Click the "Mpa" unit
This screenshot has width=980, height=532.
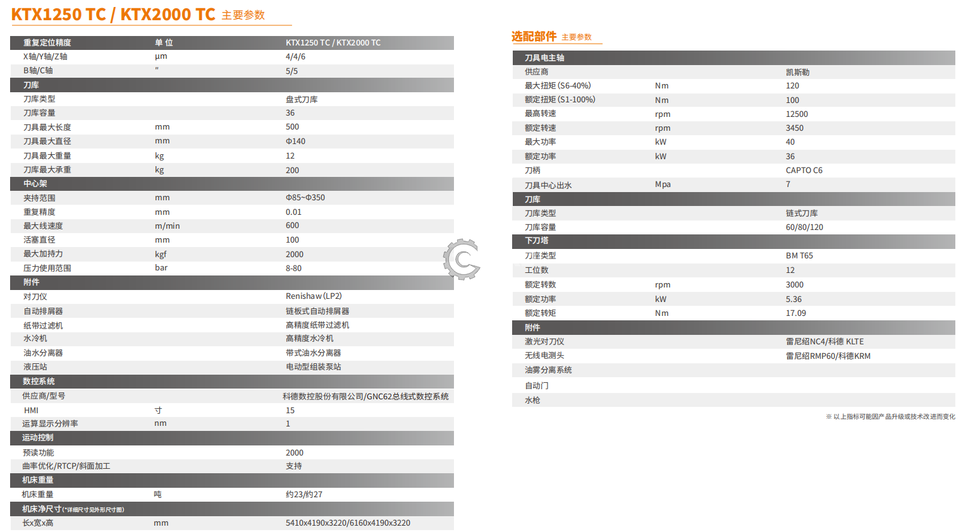tap(663, 184)
